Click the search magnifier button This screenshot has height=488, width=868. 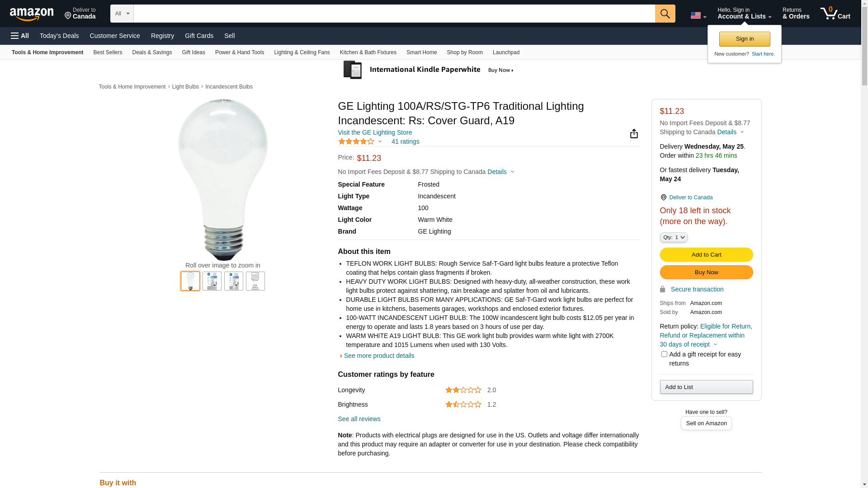[x=665, y=14]
